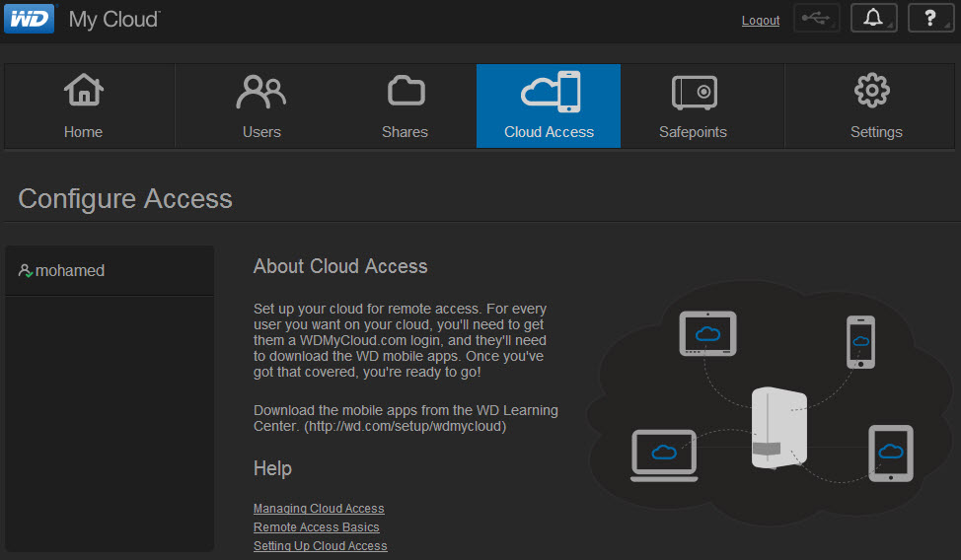Click the Users people icon
961x560 pixels.
point(261,92)
